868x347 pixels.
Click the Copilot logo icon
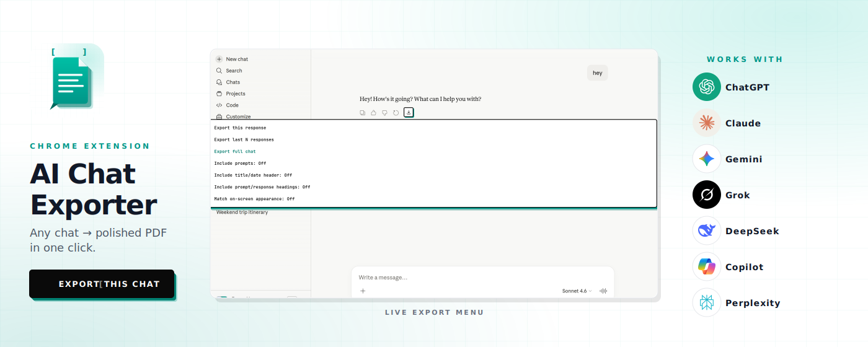tap(707, 266)
